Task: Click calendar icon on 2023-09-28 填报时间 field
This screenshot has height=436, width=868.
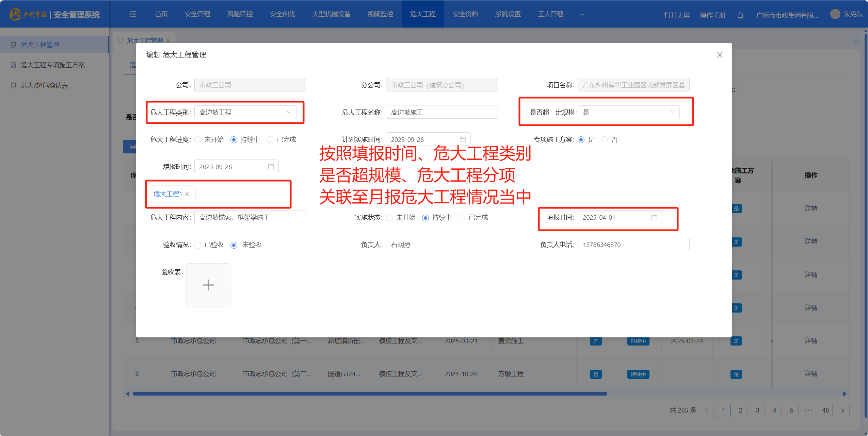Action: click(271, 167)
